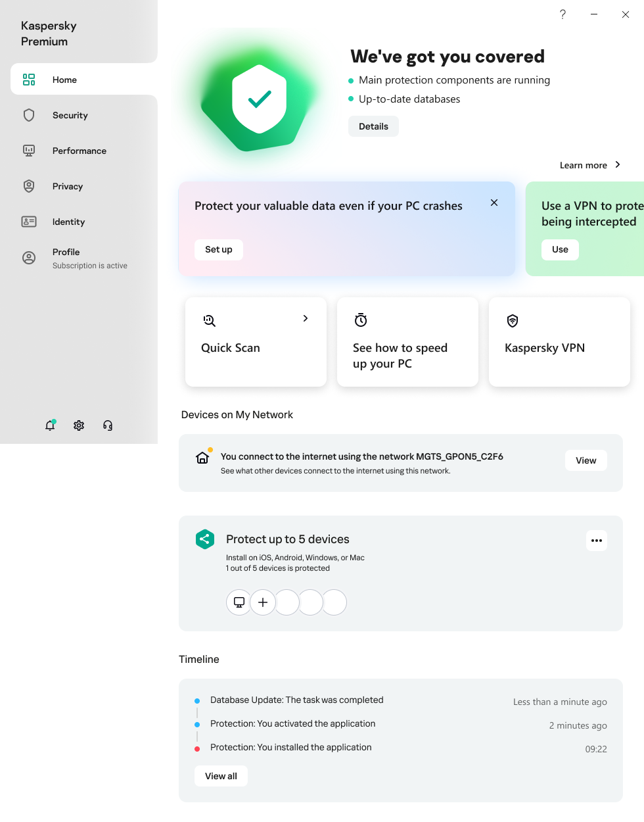Select Identity in sidebar

tap(84, 222)
